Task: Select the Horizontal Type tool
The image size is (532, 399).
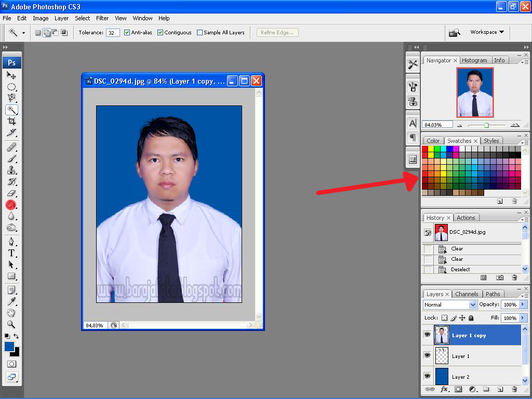Action: point(11,254)
